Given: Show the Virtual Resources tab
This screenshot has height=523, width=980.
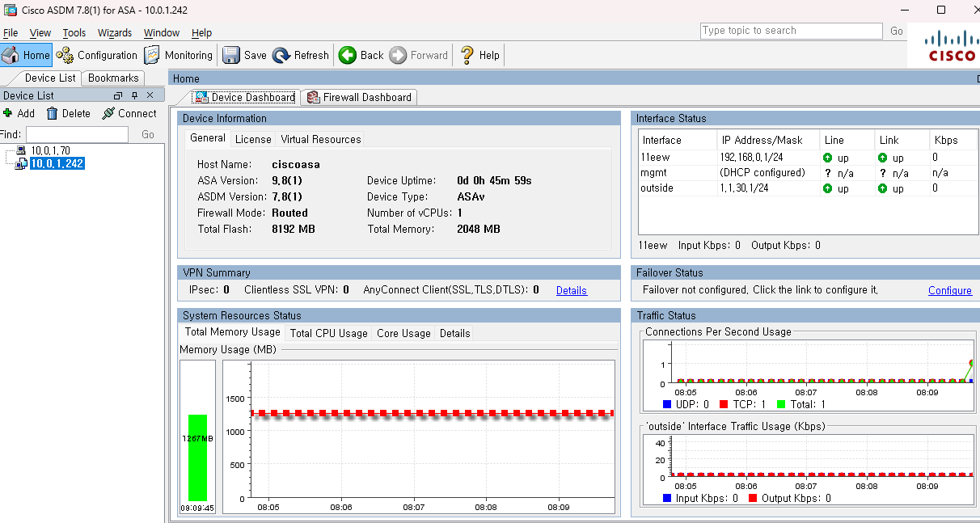Looking at the screenshot, I should click(x=321, y=139).
